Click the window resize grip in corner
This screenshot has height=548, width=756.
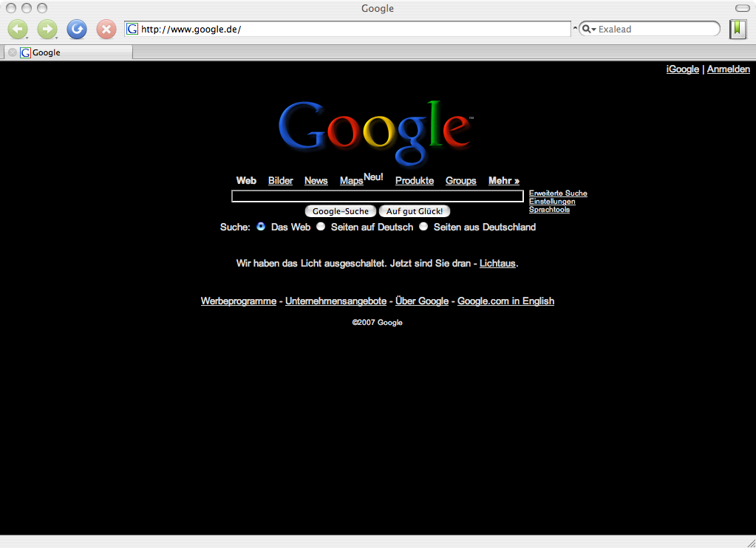pos(750,542)
